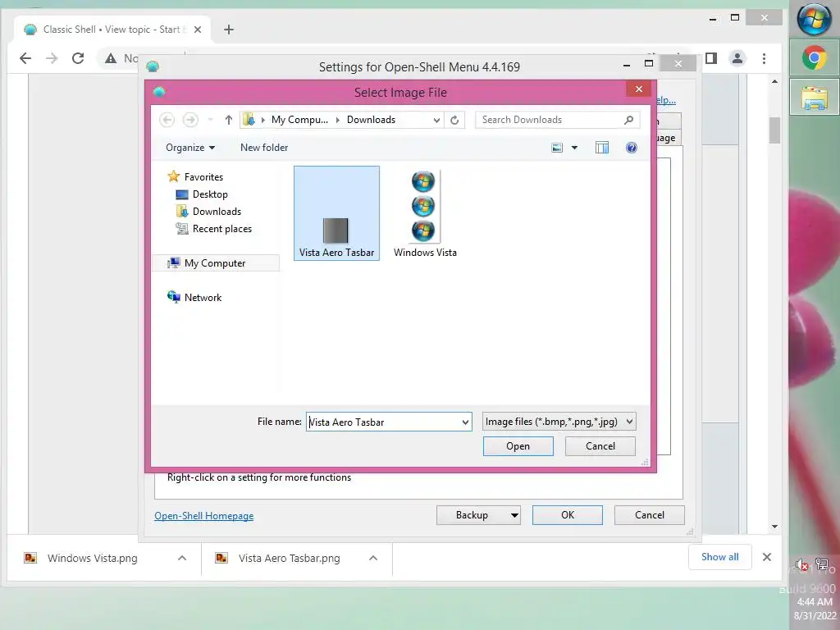Click OK in Open-Shell settings window

568,515
